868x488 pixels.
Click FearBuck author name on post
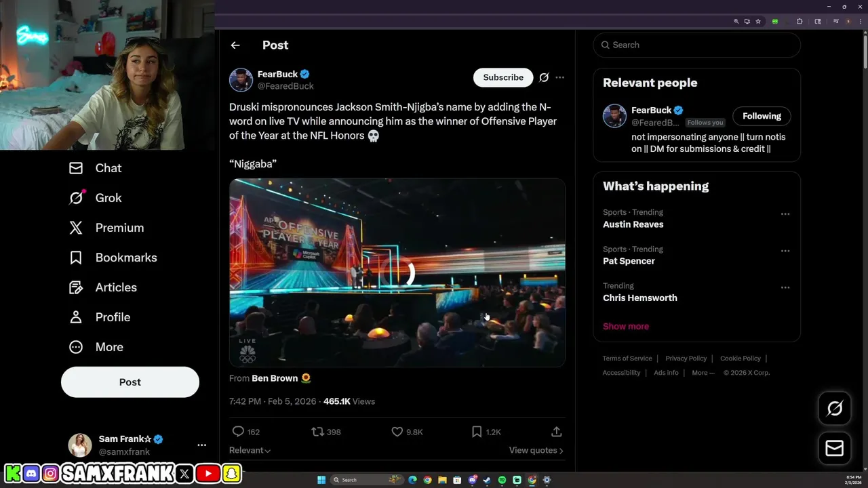[x=278, y=74]
